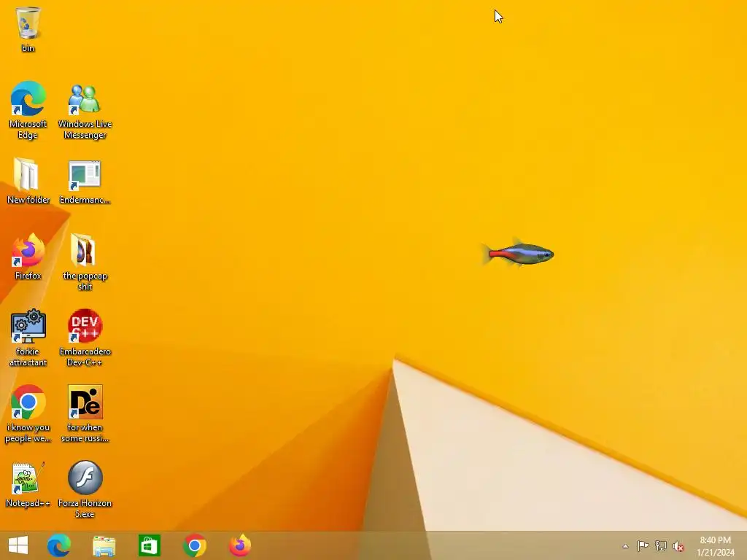Select the Embarcadero Dev-C++ shortcut

click(85, 338)
